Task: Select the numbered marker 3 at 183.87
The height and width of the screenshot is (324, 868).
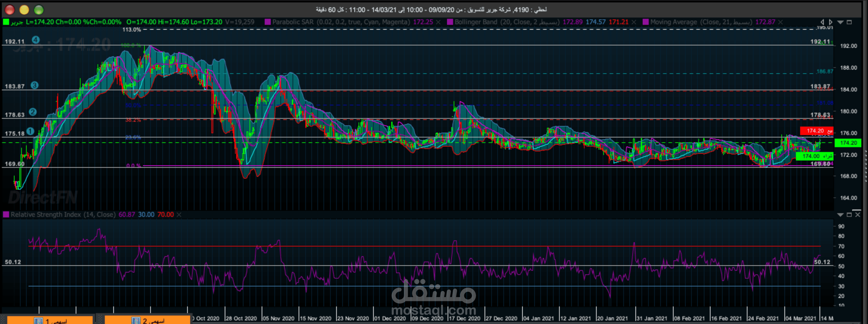Action: 34,85
